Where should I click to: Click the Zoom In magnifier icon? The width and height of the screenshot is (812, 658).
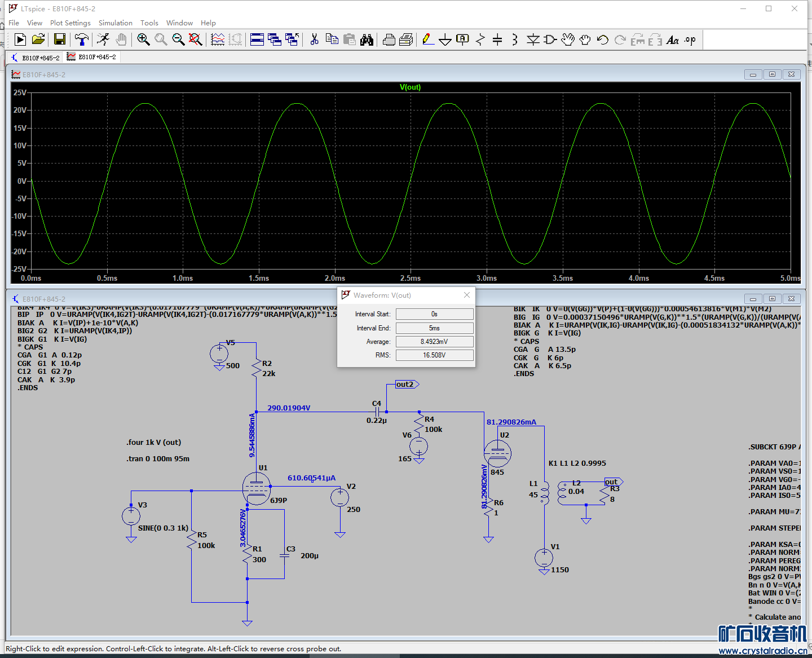[143, 39]
